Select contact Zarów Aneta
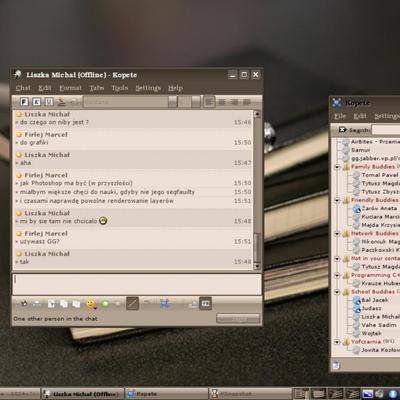The height and width of the screenshot is (400, 400). [x=379, y=208]
